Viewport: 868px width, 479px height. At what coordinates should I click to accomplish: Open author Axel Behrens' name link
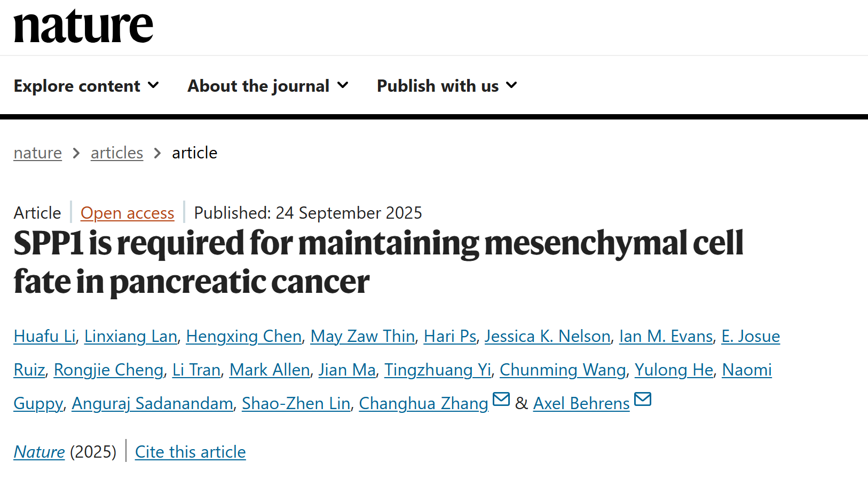pyautogui.click(x=581, y=403)
